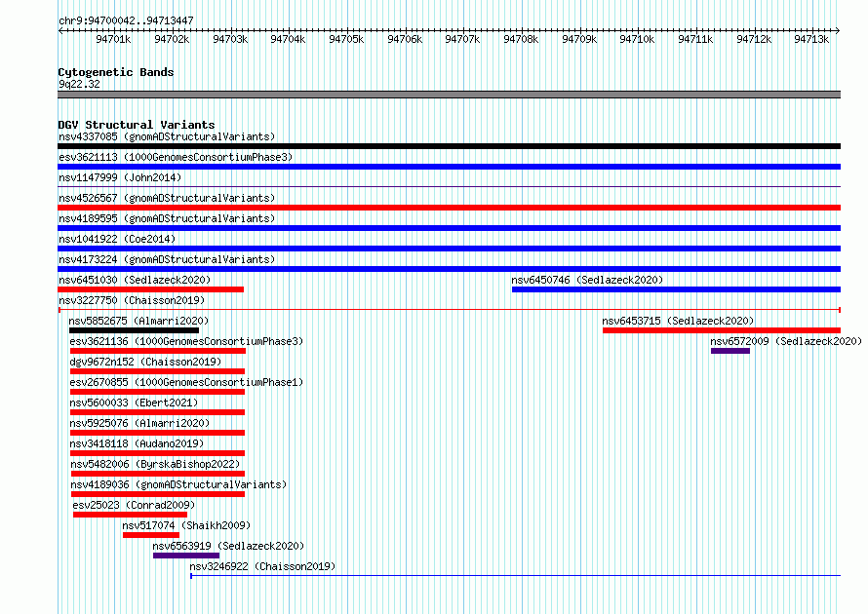Select the red nsv6451030 variant bar

150,289
